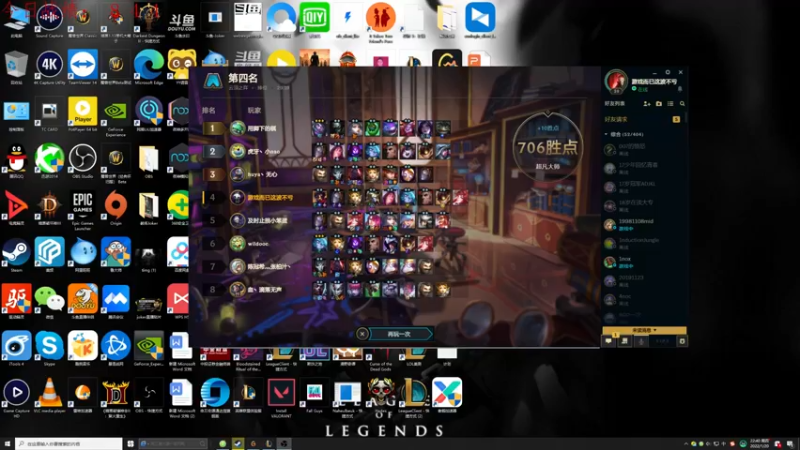Launch TeamViewer 14 from the desktop
Screen dimensions: 800x450
(x=83, y=67)
